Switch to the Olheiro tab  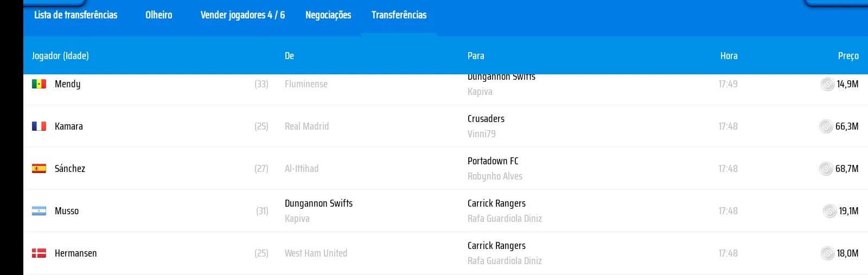click(159, 15)
